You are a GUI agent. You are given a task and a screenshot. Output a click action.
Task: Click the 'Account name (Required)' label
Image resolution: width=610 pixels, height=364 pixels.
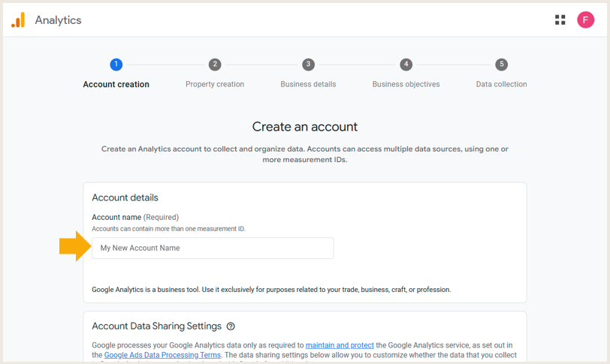[x=135, y=217]
